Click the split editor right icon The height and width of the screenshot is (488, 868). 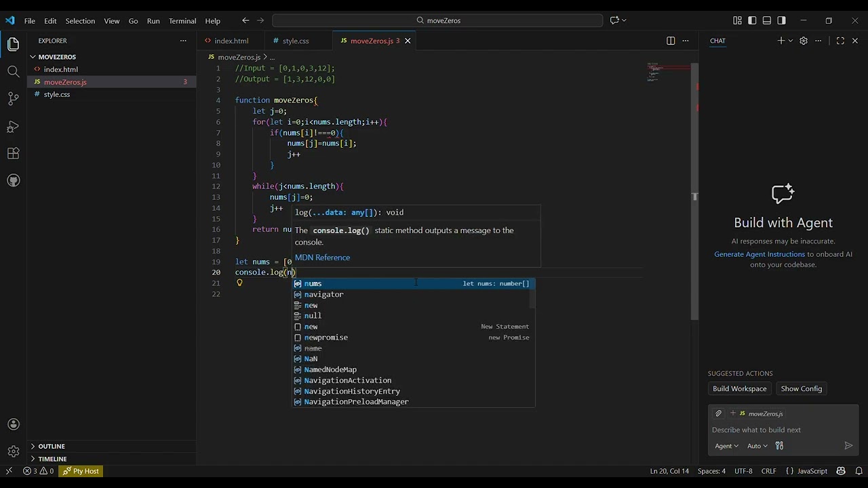pos(671,41)
